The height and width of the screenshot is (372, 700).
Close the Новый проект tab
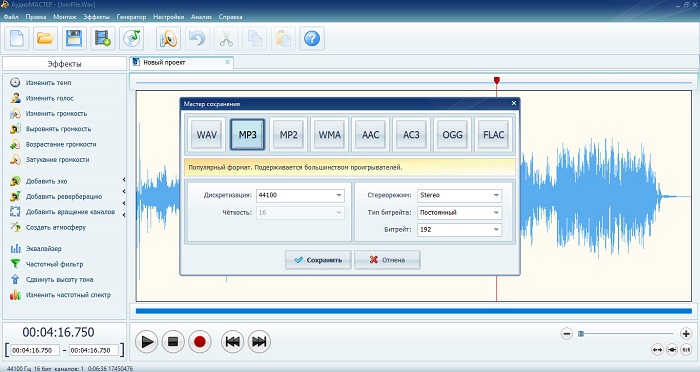[x=228, y=63]
